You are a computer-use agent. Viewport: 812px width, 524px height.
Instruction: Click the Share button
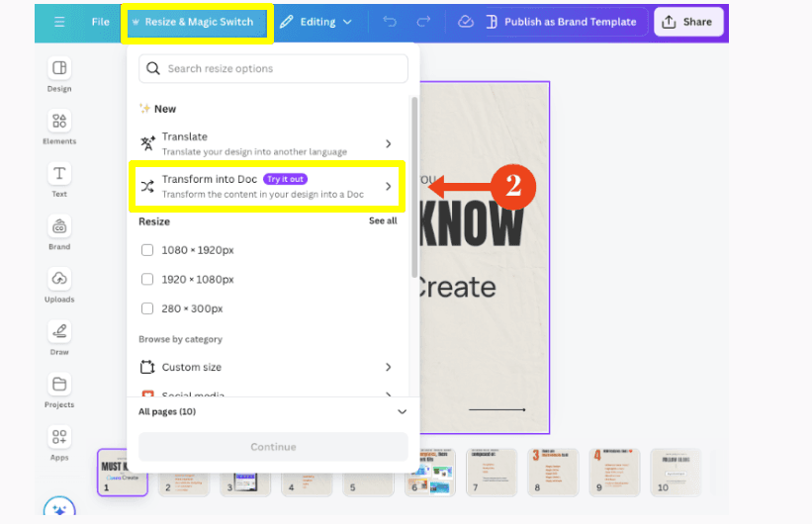click(688, 22)
